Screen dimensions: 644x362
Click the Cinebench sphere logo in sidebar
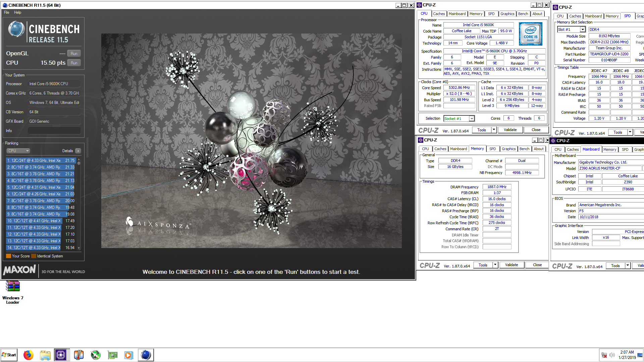click(16, 29)
